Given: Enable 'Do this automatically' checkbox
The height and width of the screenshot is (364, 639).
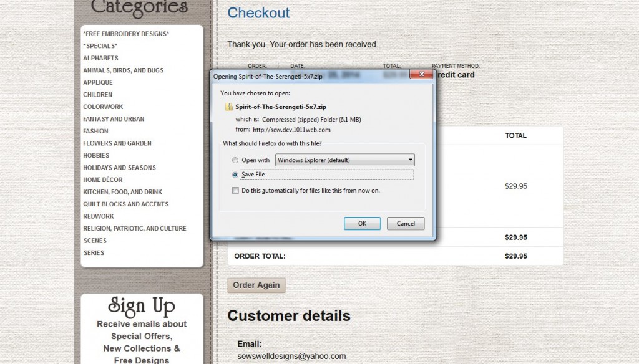Looking at the screenshot, I should tap(235, 191).
